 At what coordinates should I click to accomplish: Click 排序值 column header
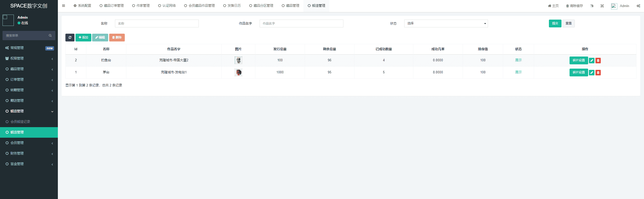483,49
